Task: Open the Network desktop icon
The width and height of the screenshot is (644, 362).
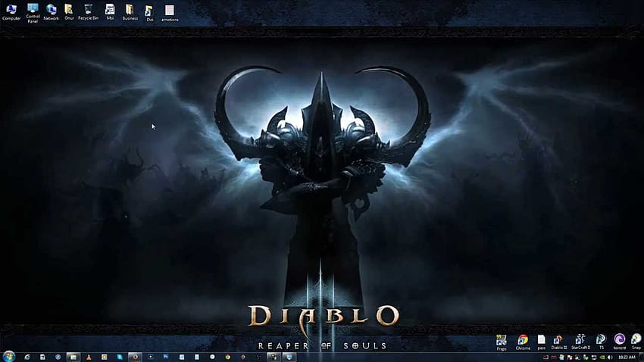Action: (51, 12)
